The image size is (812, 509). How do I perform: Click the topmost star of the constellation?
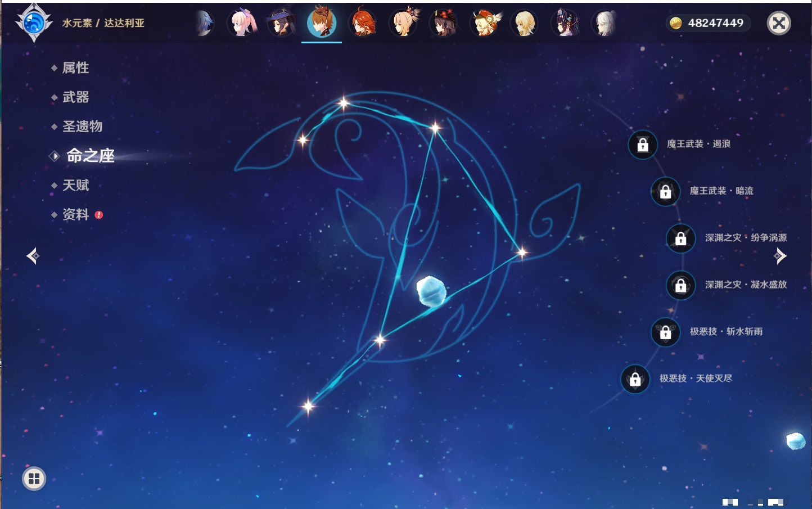tap(344, 103)
